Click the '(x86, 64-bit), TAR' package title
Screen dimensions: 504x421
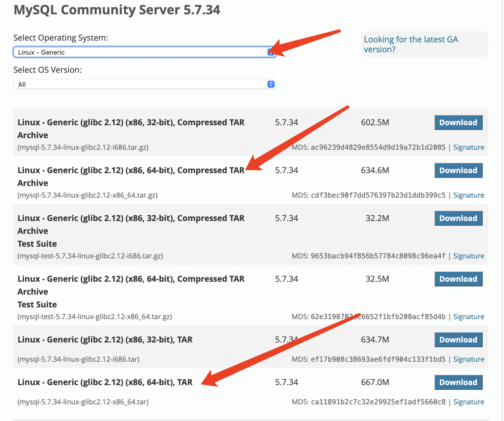[105, 382]
